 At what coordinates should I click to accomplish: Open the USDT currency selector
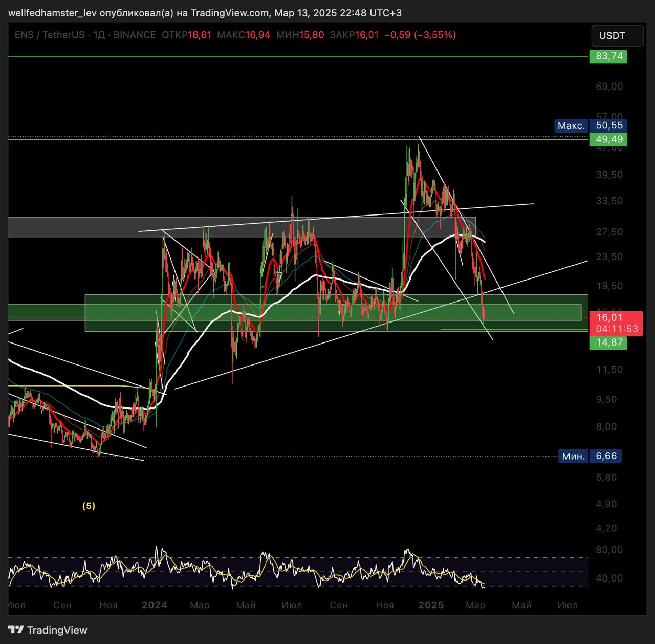617,36
